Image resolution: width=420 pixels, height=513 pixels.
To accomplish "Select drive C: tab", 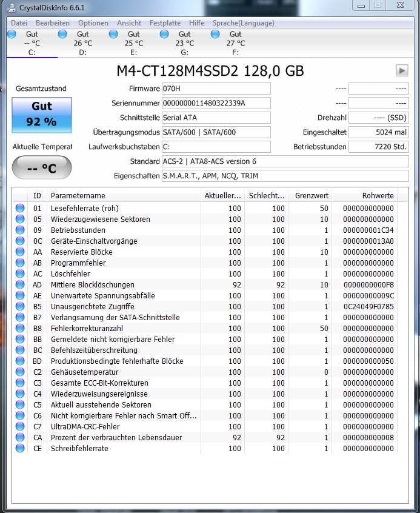I will (x=32, y=43).
